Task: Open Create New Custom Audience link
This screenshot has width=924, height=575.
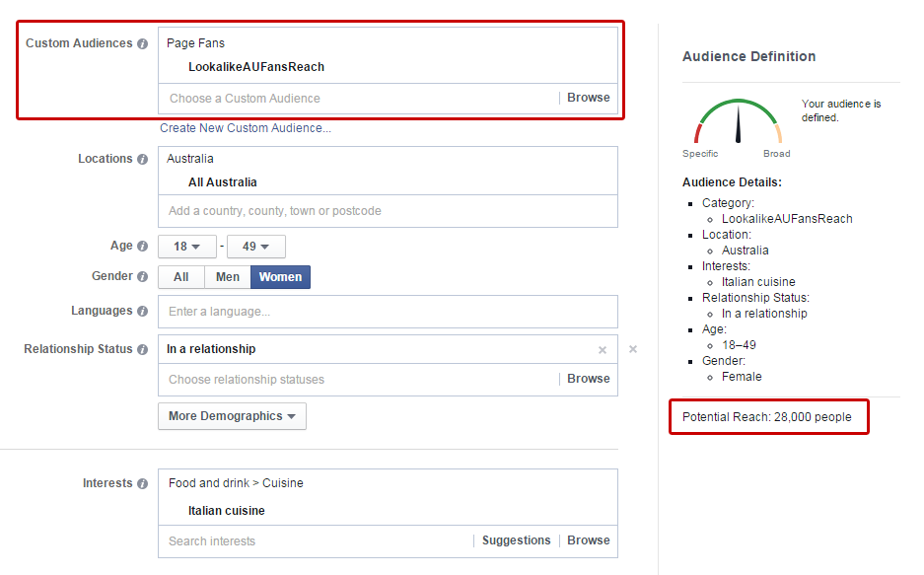Action: click(x=246, y=128)
